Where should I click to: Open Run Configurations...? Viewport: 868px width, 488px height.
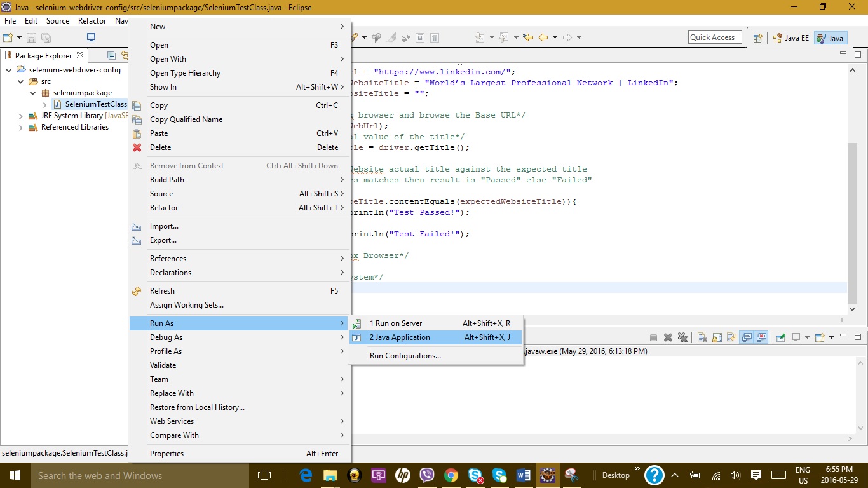tap(435, 356)
